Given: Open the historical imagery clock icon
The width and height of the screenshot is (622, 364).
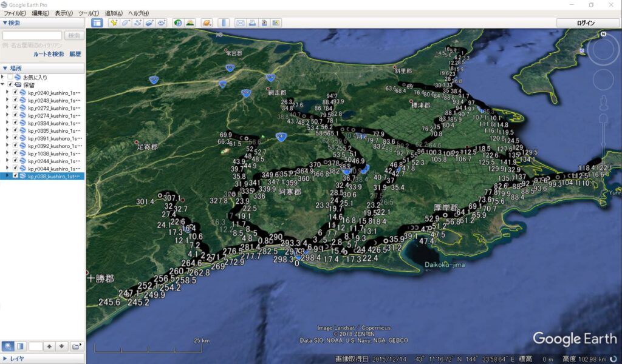Looking at the screenshot, I should 178,23.
